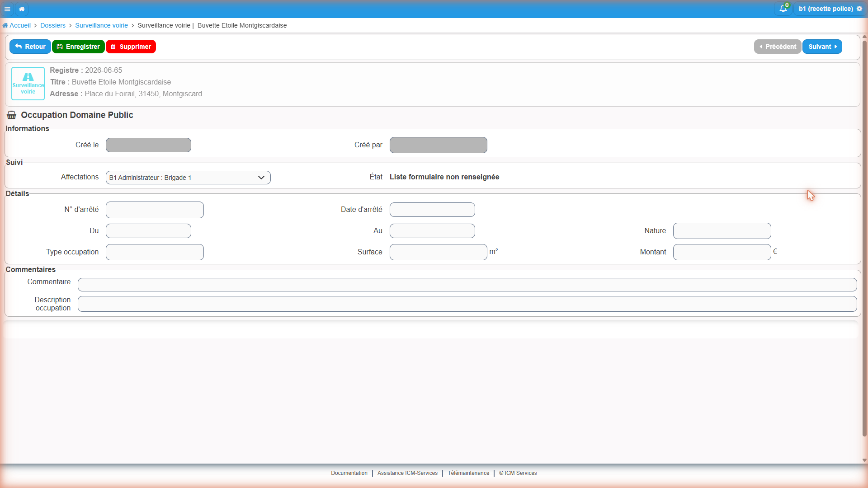
Task: Expand the Affectations dropdown
Action: 188,178
